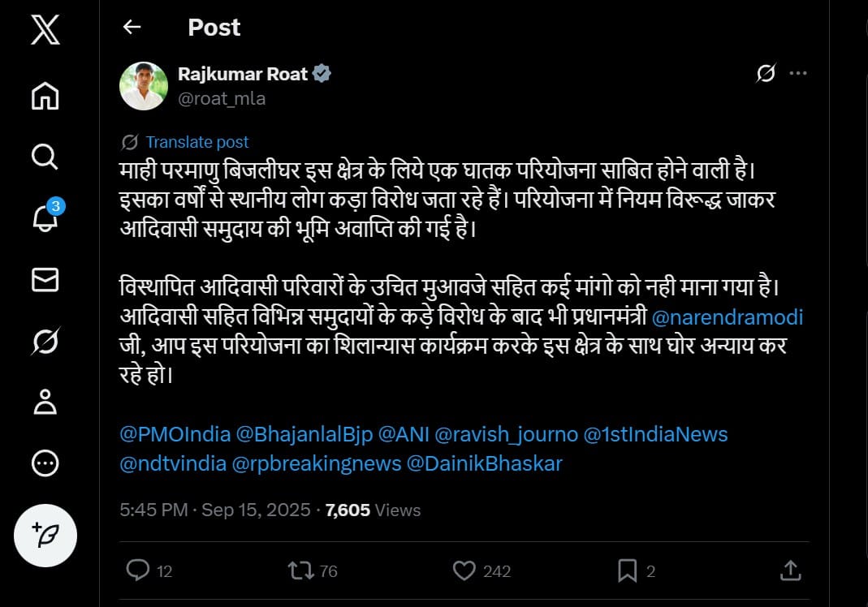Expand the sidebar More options circle
The width and height of the screenshot is (868, 607).
45,463
